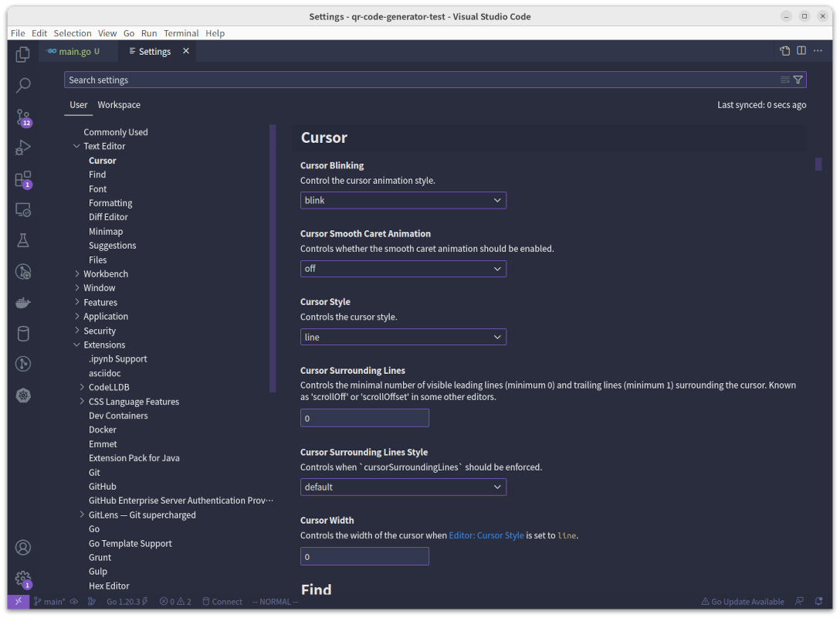
Task: Select Hex Editor in extensions list
Action: (109, 586)
